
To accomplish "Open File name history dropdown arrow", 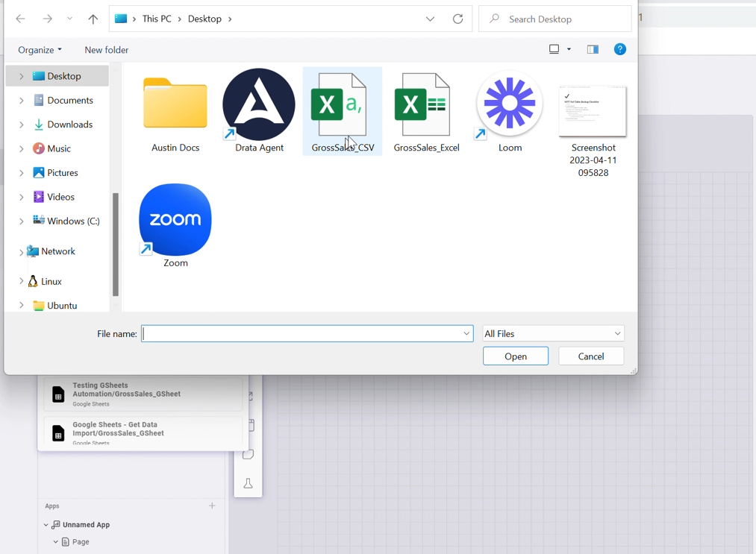I will tap(466, 333).
